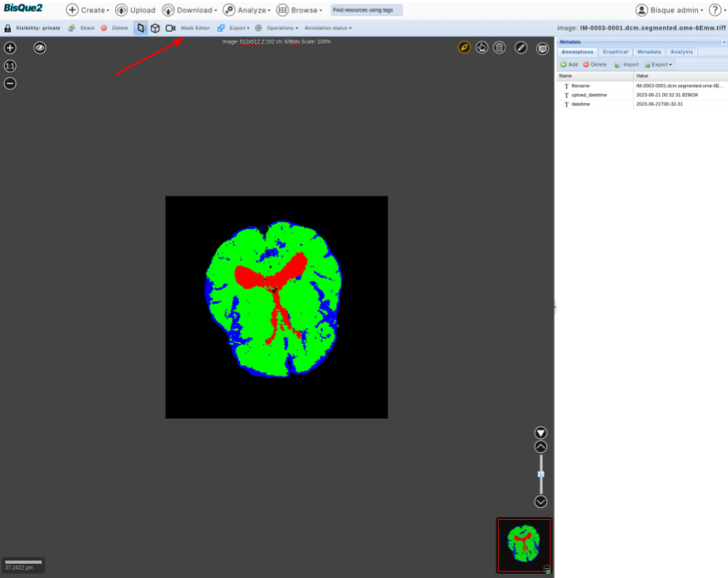Viewport: 728px width, 578px height.
Task: Open the Bisque admin user menu
Action: [x=669, y=10]
